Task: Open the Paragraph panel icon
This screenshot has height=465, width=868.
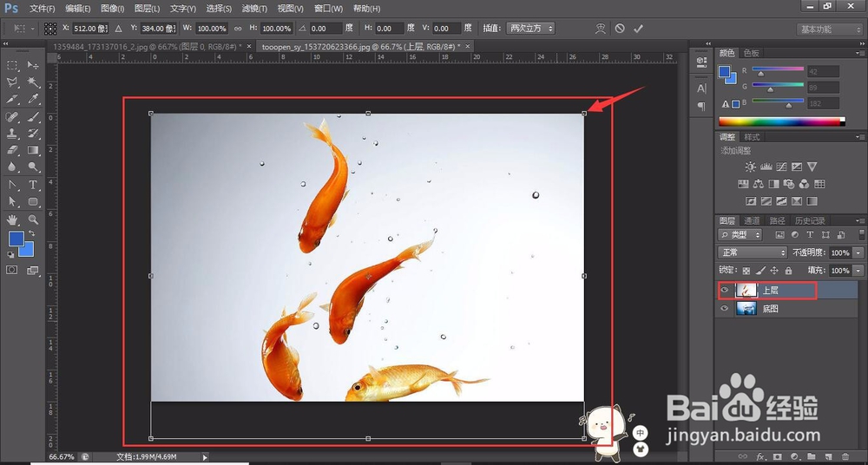Action: click(701, 106)
